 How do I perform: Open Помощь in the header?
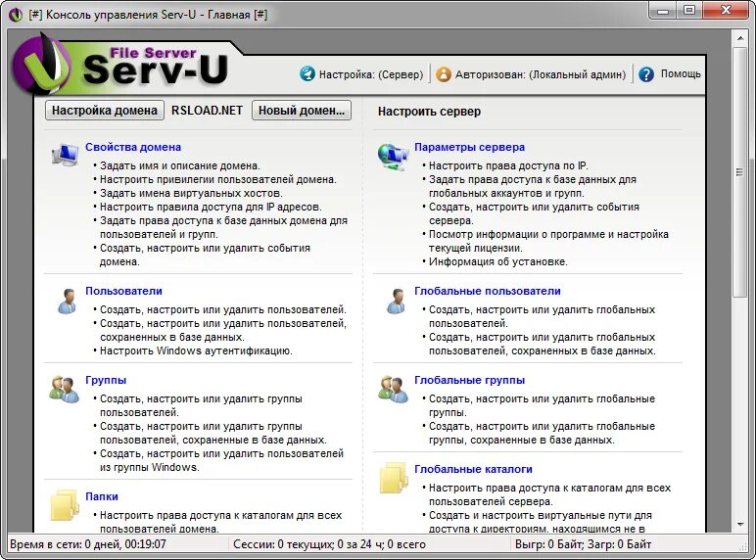coord(681,73)
